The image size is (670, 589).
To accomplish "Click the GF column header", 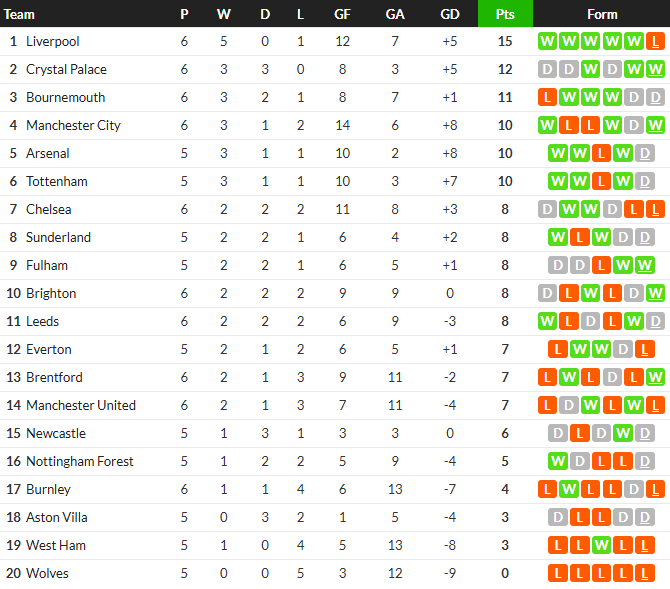I will click(342, 14).
